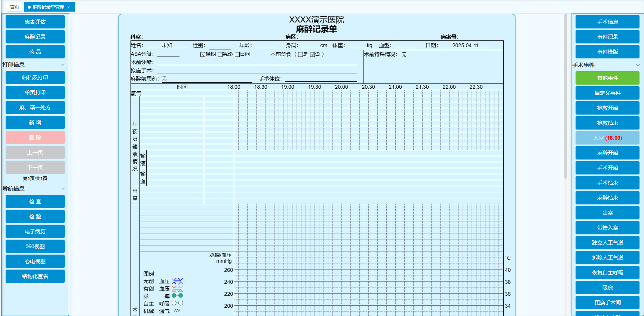Screen dimensions: 644x316
Task: Select the 麻醉记录单管理 tab
Action: point(48,7)
